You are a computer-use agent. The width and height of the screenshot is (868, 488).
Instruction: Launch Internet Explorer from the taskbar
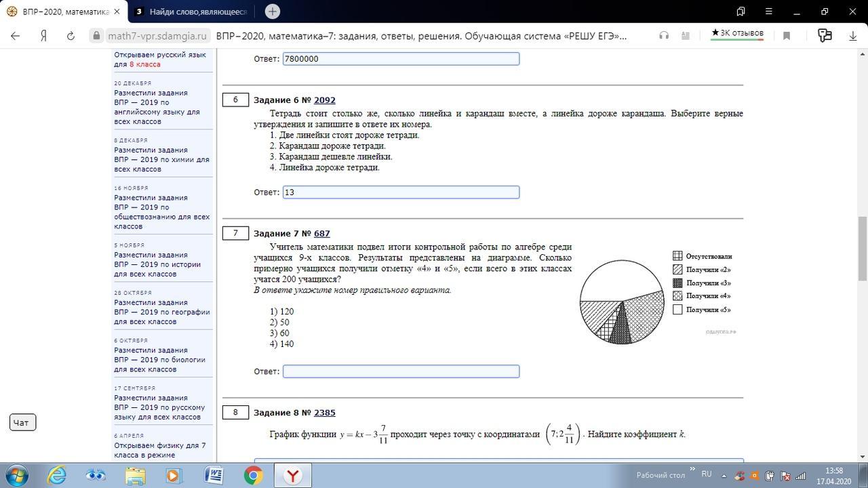(56, 476)
